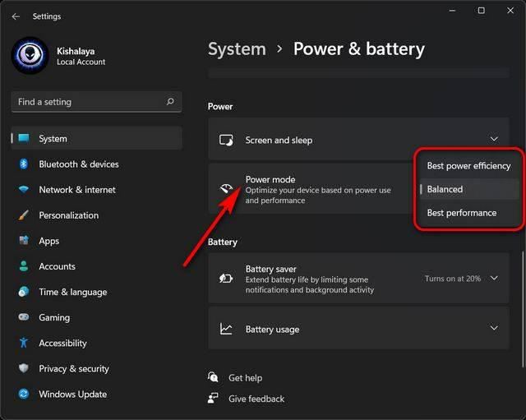526x420 pixels.
Task: Choose Best performance power mode
Action: pyautogui.click(x=462, y=213)
